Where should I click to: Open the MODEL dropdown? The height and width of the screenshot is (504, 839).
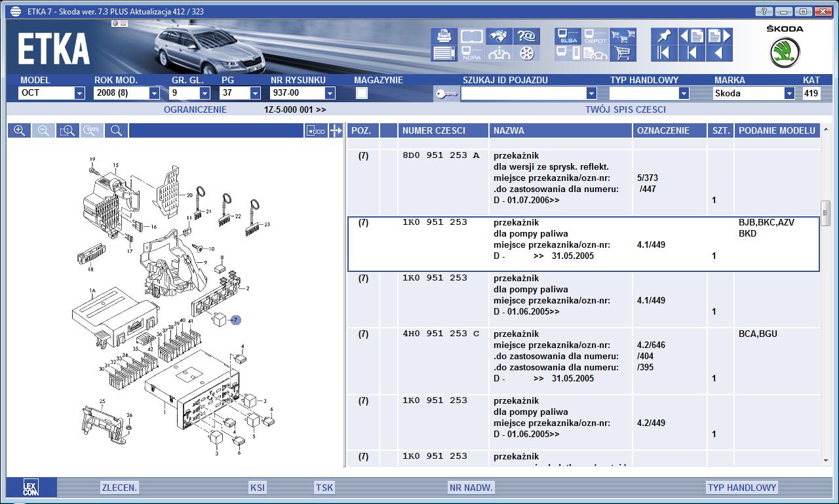79,93
